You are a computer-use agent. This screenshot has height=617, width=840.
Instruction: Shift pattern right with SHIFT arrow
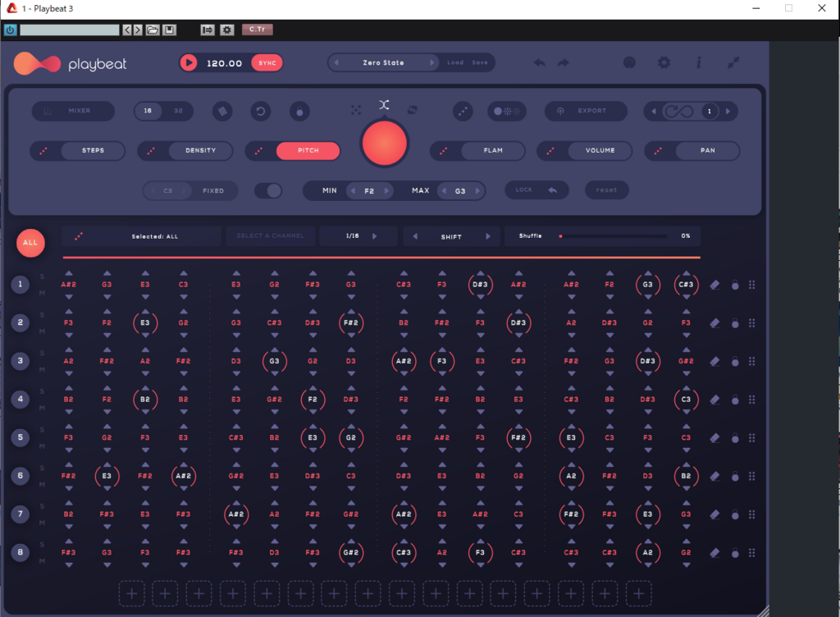[x=488, y=236]
